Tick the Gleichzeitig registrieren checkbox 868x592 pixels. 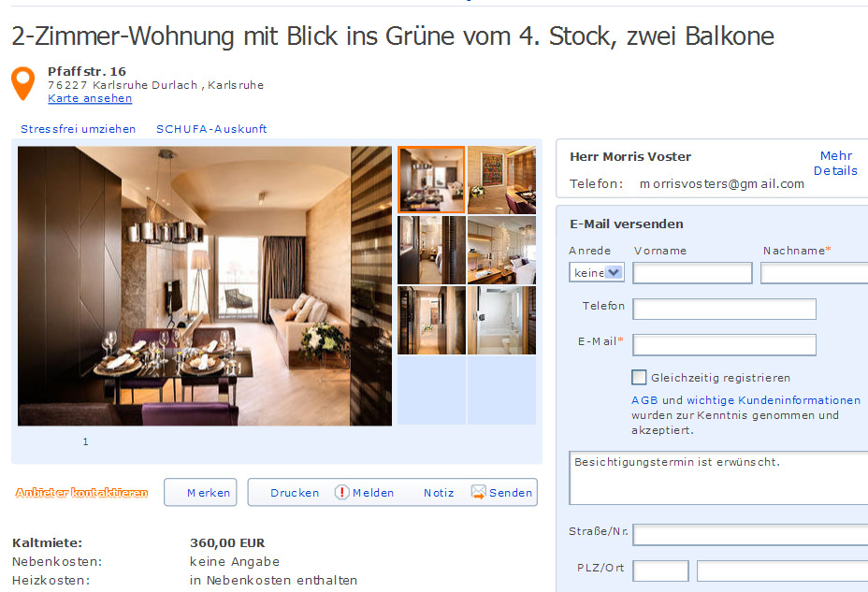(x=639, y=377)
